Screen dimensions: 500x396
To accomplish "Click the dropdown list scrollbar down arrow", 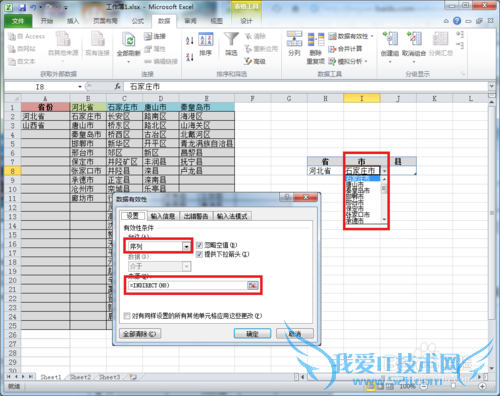I will click(x=384, y=220).
